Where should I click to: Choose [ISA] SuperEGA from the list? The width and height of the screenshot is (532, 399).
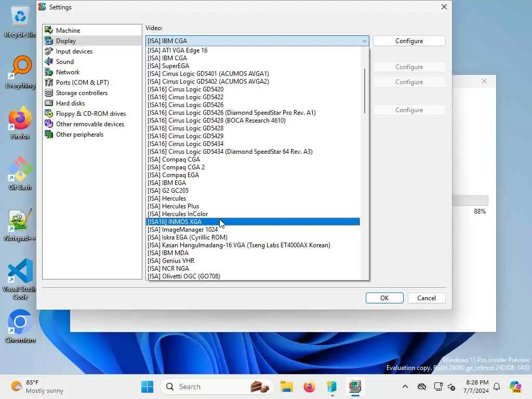click(x=253, y=66)
